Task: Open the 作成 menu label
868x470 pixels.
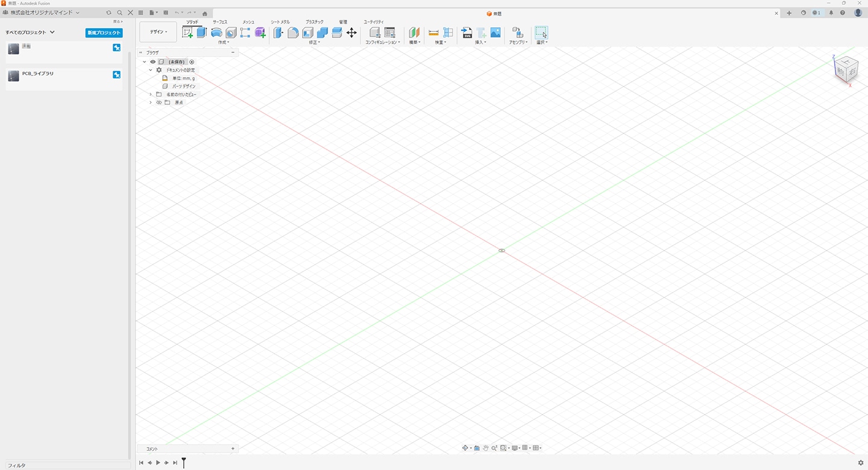Action: pos(224,42)
